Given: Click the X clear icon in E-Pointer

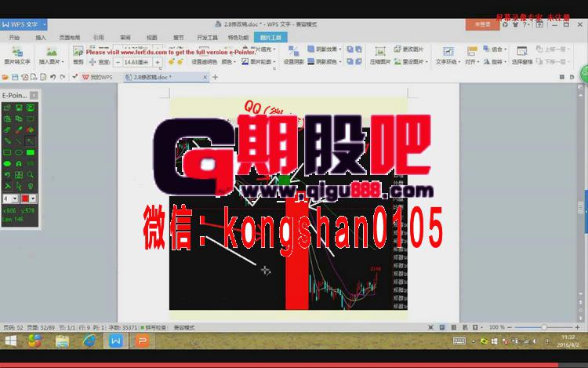Looking at the screenshot, I should coord(7,186).
